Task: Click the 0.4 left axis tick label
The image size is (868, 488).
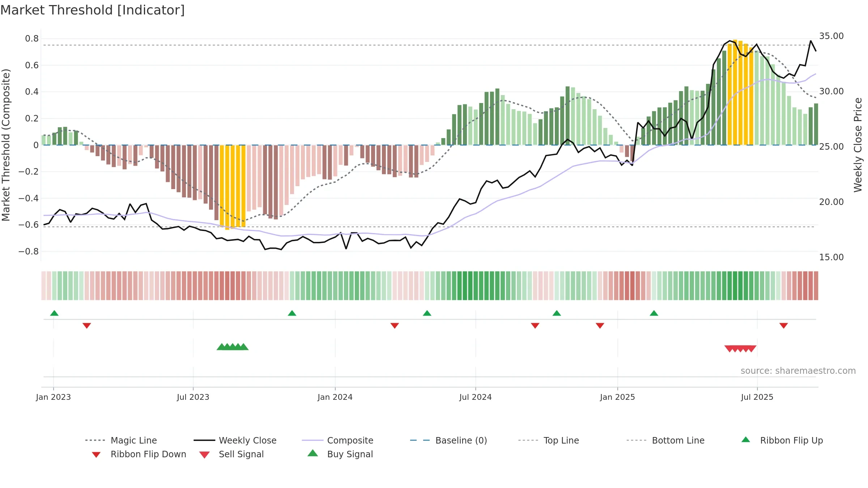Action: click(32, 92)
